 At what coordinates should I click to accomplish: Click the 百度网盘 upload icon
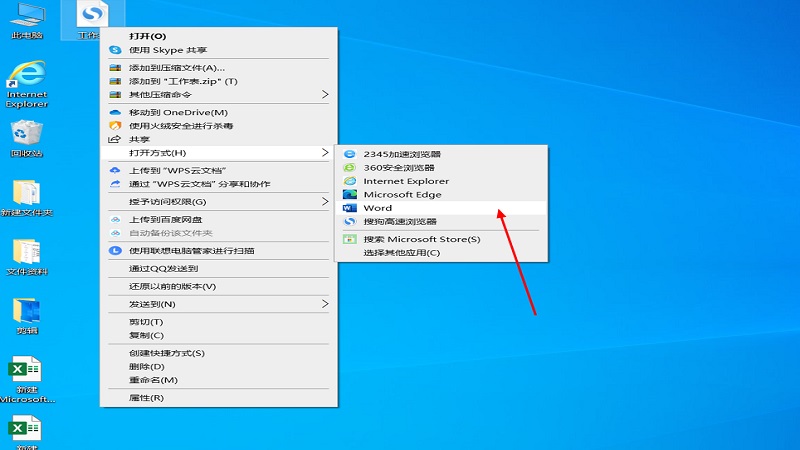[x=115, y=219]
